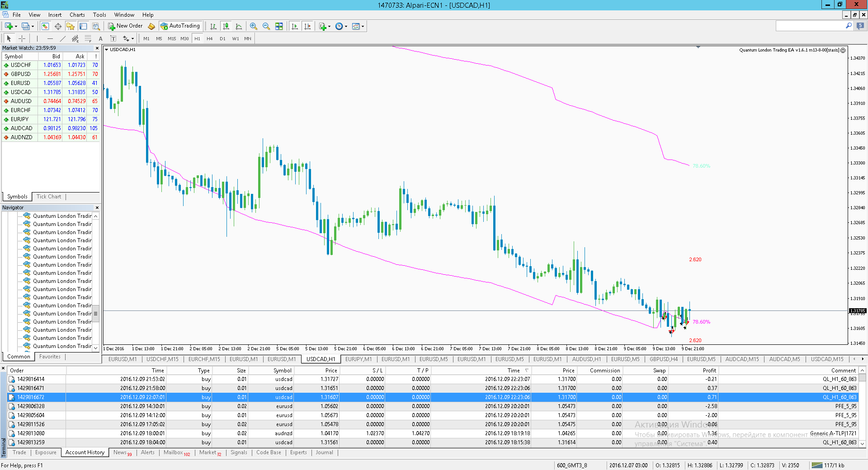Zoom out on the chart
This screenshot has height=470, width=868.
[x=266, y=26]
